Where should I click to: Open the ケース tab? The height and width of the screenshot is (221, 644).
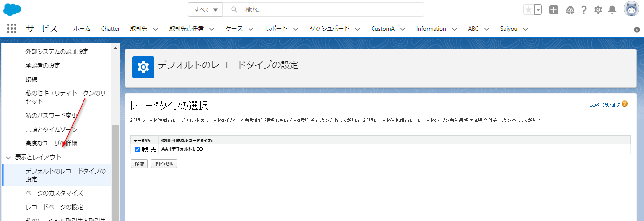click(234, 29)
